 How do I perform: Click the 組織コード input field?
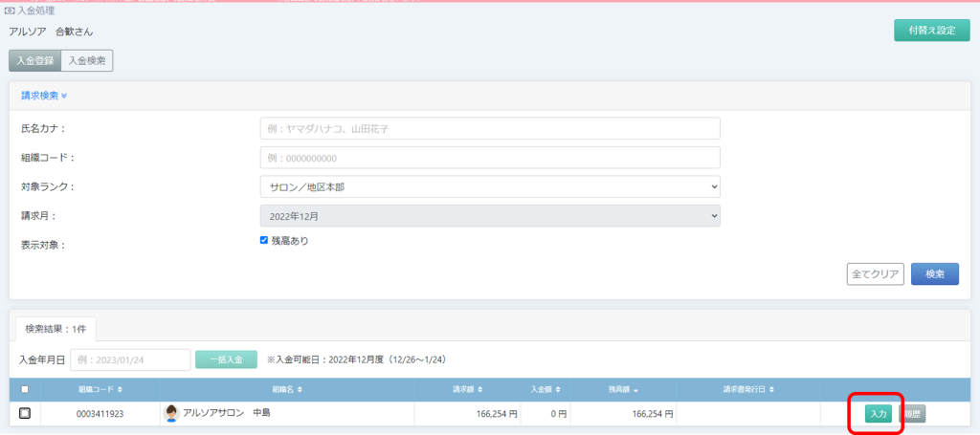pyautogui.click(x=489, y=158)
